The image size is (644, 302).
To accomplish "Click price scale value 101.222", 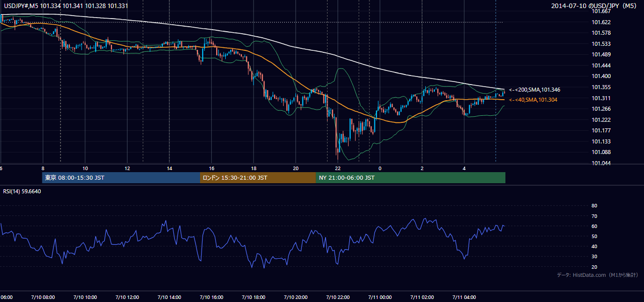I will point(602,120).
